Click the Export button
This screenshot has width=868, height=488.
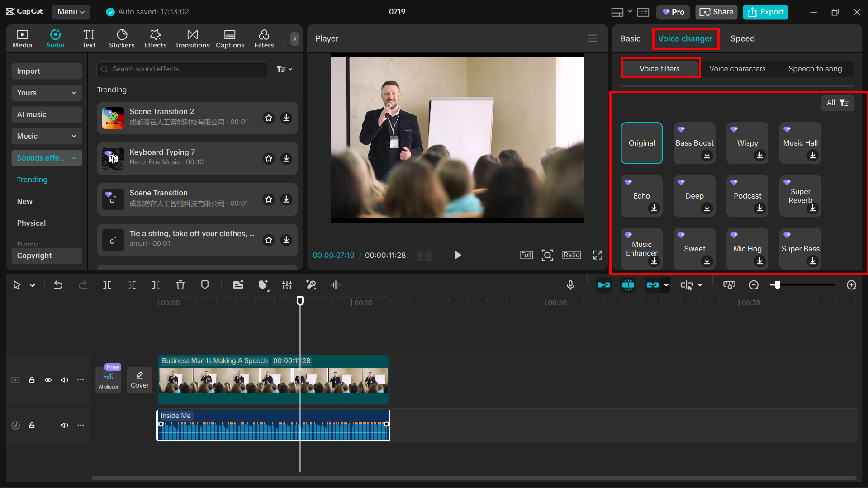pos(765,12)
